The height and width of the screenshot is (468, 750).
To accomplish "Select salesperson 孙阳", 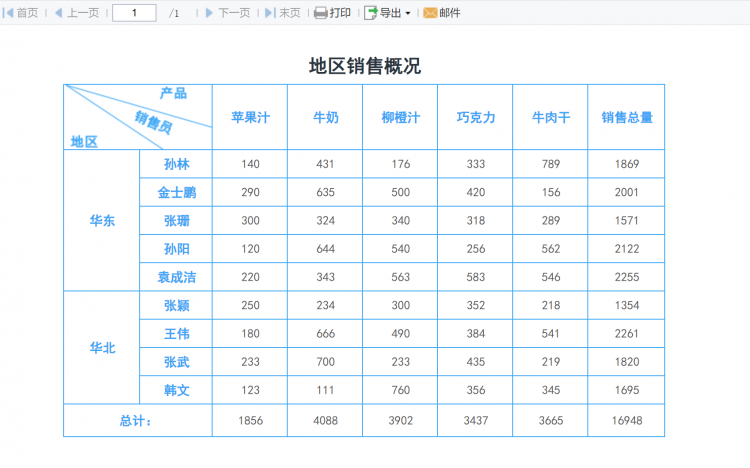I will pyautogui.click(x=176, y=249).
